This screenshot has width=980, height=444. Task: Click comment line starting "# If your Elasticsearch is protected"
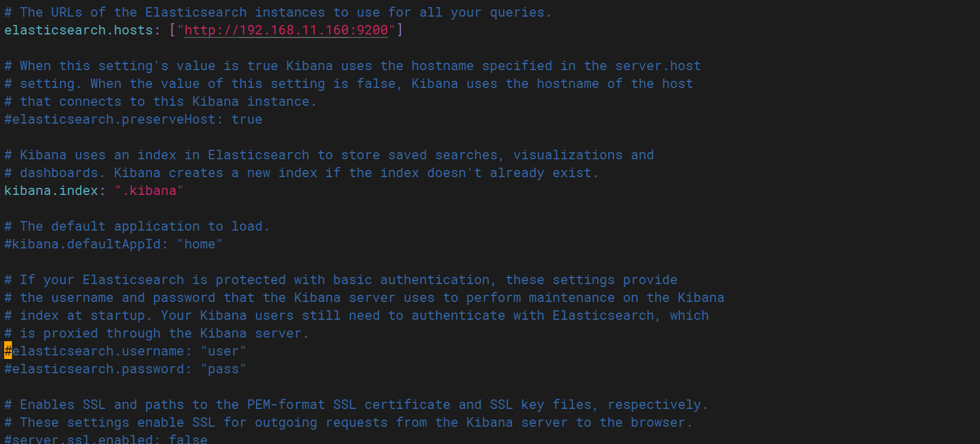click(341, 280)
